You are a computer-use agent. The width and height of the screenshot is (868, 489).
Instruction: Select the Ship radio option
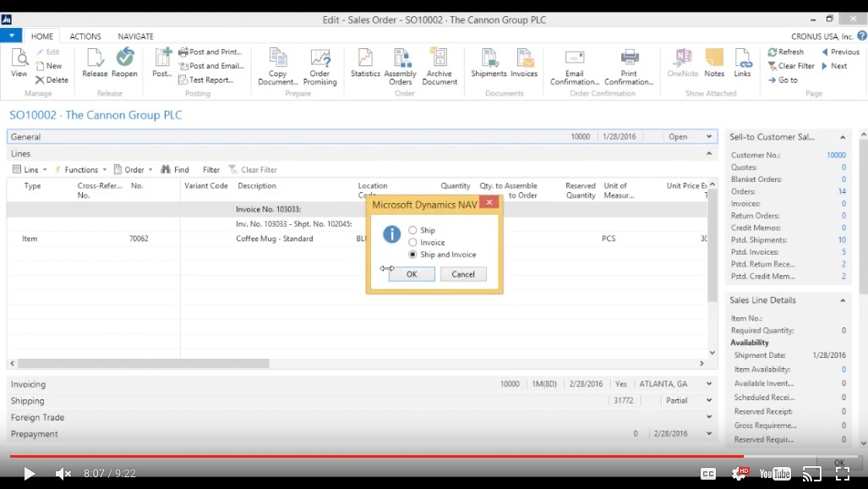point(412,230)
